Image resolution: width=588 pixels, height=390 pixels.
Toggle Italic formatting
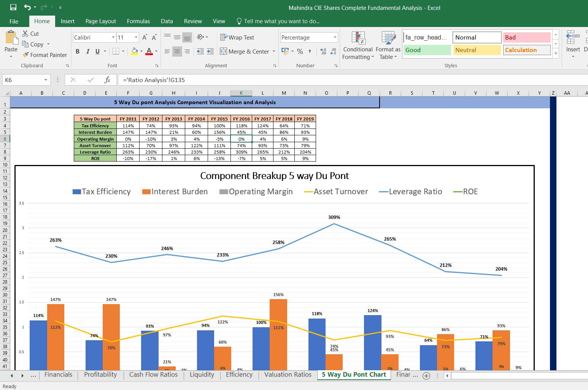coord(87,51)
